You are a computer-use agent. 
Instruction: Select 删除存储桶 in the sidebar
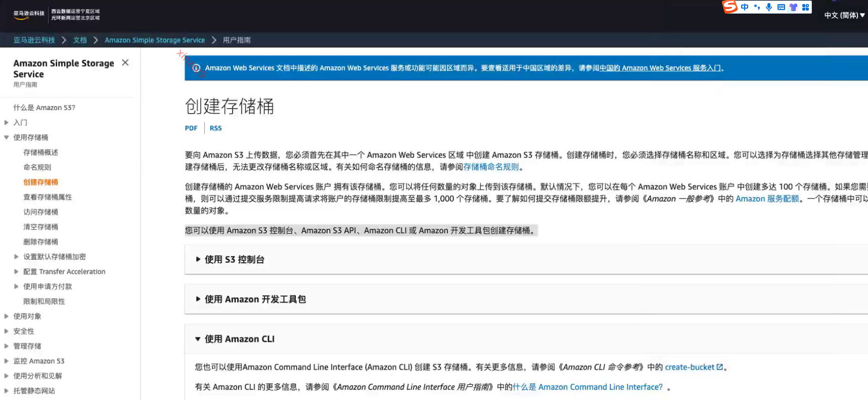40,242
